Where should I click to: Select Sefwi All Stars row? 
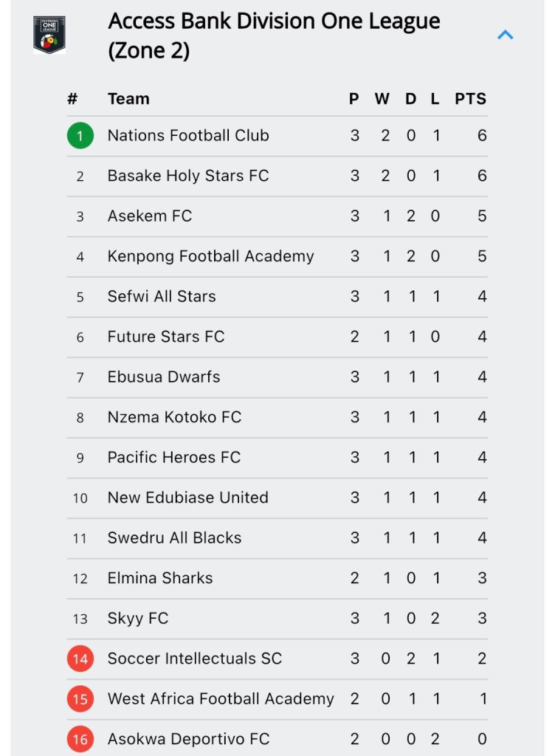(277, 297)
